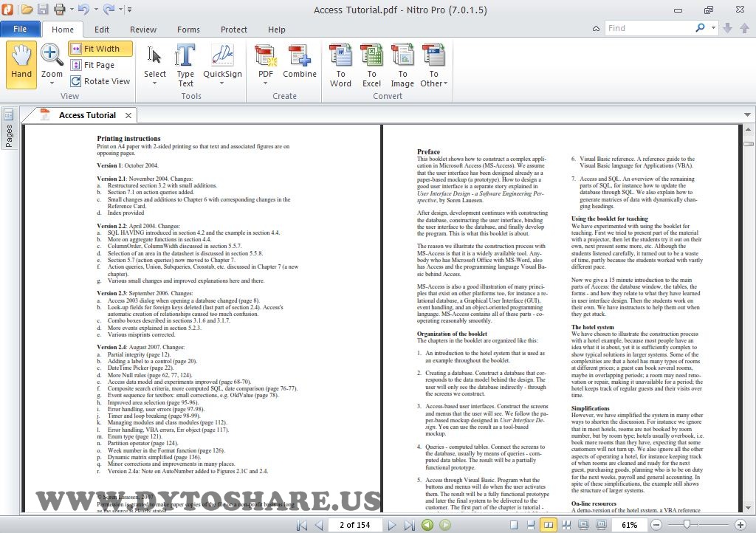This screenshot has width=756, height=533.
Task: Expand the Select tool dropdown arrow
Action: point(155,84)
